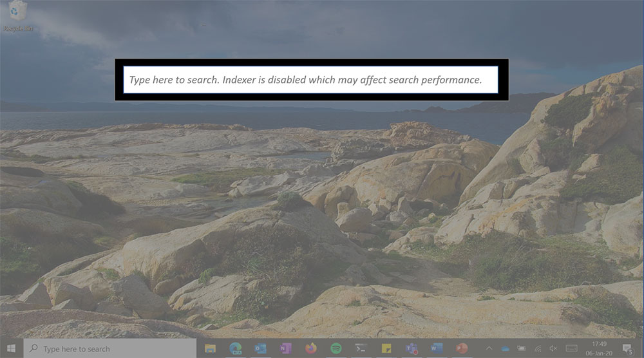Screen dimensions: 644x358
Task: Open the Wi-Fi network tray icon
Action: point(538,348)
